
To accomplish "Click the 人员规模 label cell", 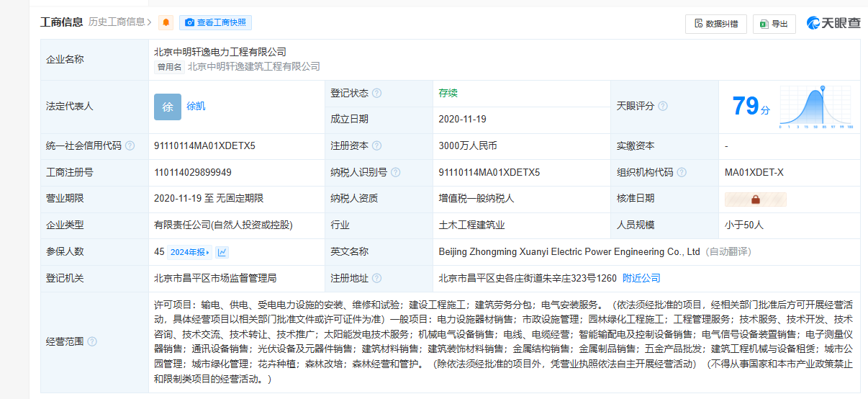I will pyautogui.click(x=664, y=225).
